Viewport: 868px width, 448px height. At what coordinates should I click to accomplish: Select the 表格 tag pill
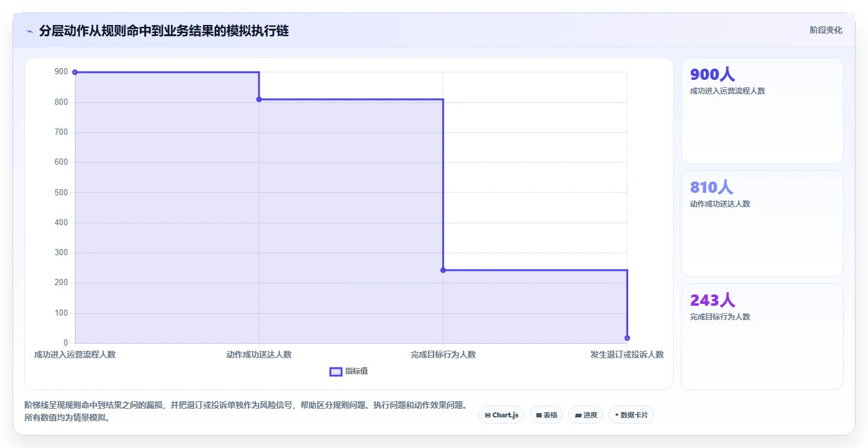[x=546, y=415]
